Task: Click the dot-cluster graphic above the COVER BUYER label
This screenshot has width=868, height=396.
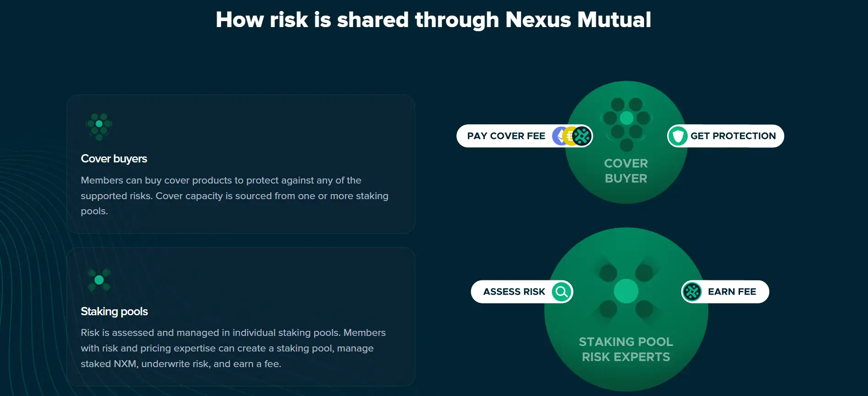Action: point(626,124)
